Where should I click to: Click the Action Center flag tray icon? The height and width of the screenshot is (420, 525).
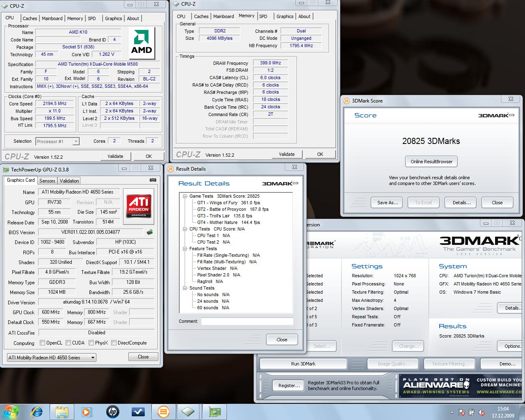tap(462, 412)
